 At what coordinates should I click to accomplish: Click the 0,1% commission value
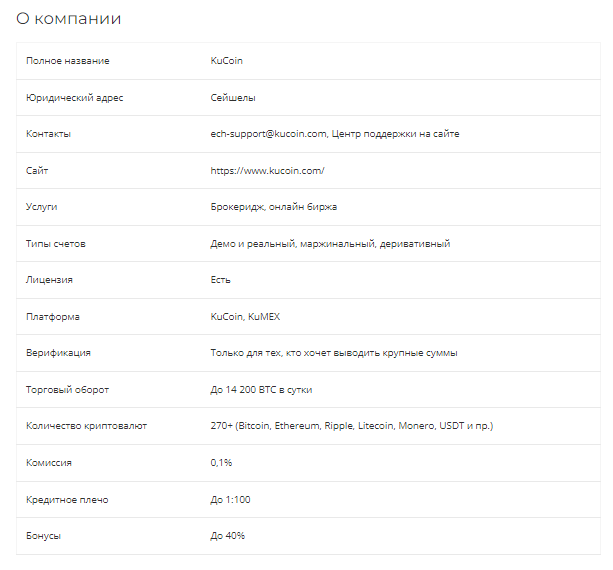221,463
